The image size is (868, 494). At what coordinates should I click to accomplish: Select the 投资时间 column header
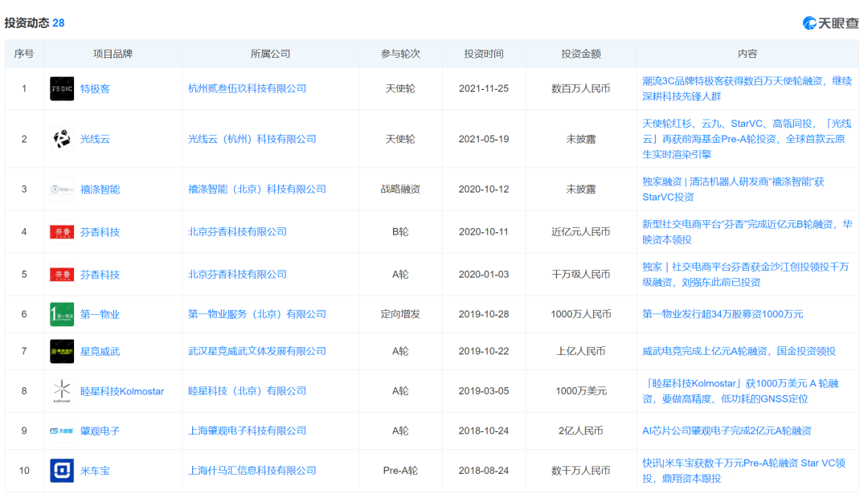pyautogui.click(x=484, y=54)
